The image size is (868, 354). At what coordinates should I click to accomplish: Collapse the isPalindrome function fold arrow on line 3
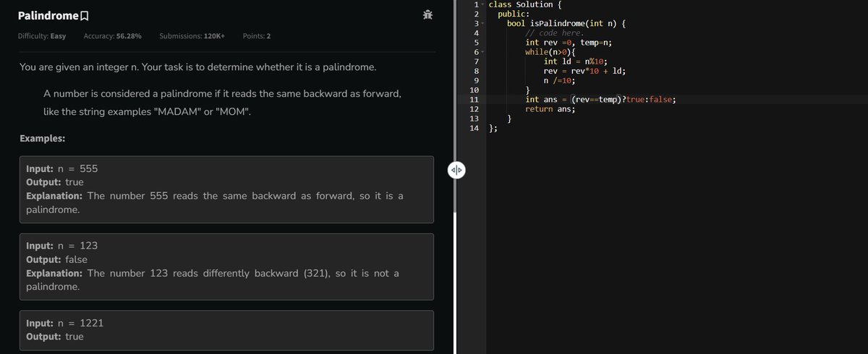click(x=482, y=24)
